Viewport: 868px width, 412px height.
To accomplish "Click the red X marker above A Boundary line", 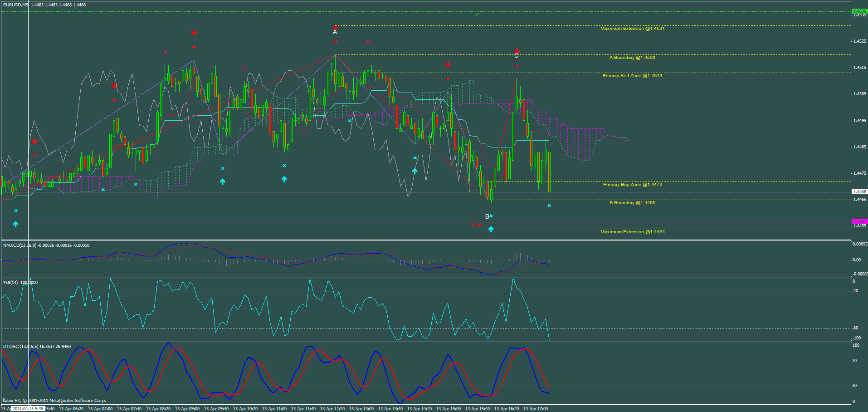I will tap(335, 42).
